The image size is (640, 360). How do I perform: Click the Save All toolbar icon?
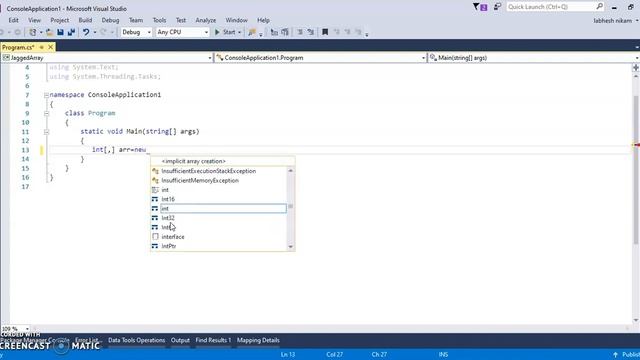(x=71, y=32)
